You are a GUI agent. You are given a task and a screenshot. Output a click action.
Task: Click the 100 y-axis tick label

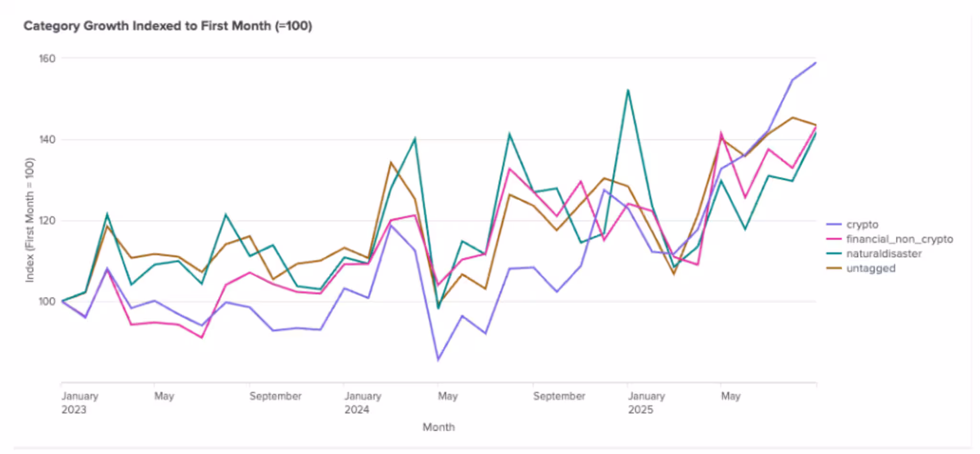tap(47, 302)
